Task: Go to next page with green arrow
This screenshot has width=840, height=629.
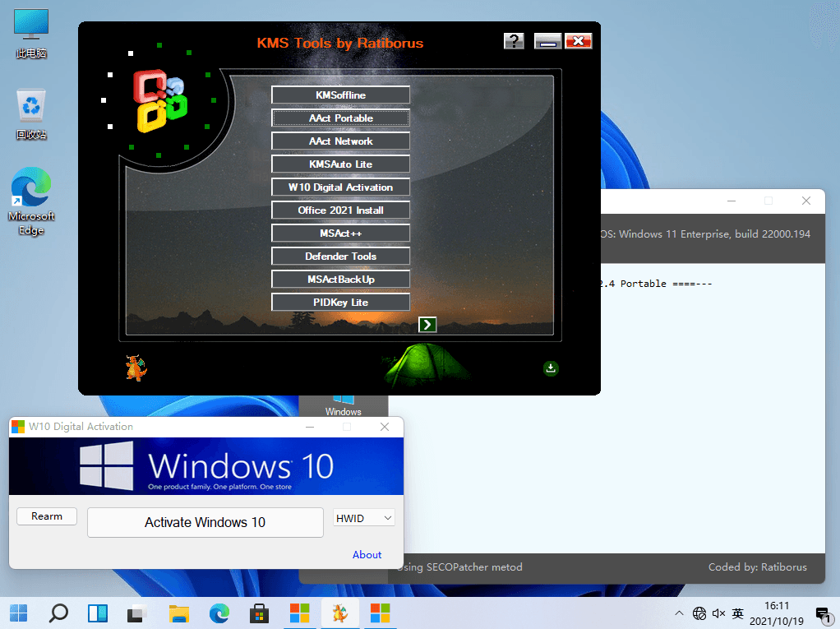Action: 427,325
